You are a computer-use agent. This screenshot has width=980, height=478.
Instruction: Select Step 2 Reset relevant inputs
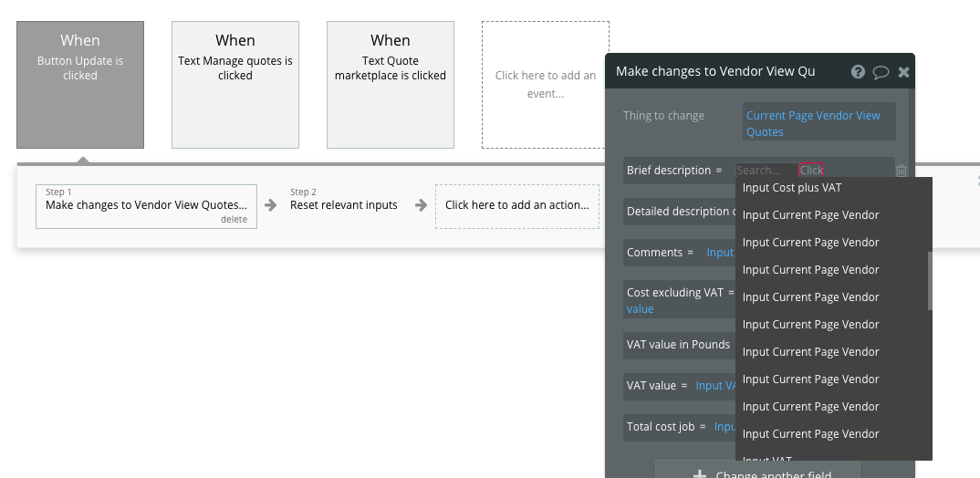pyautogui.click(x=344, y=205)
